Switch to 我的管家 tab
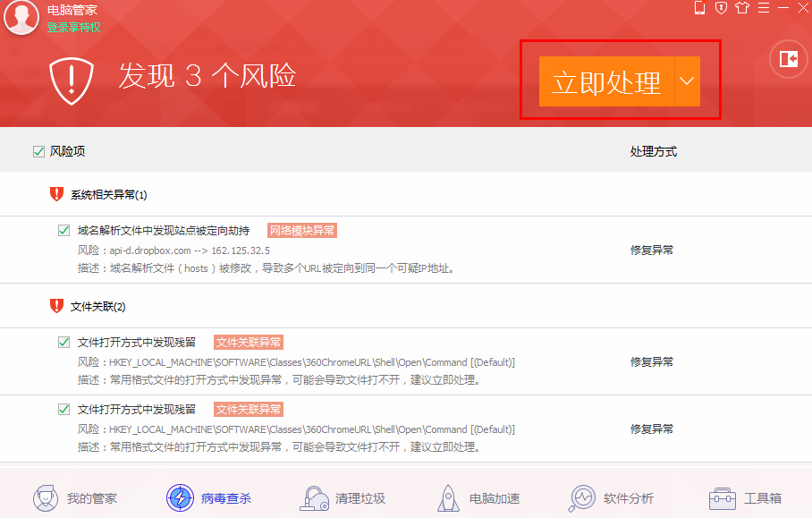The image size is (812, 518). pos(75,498)
